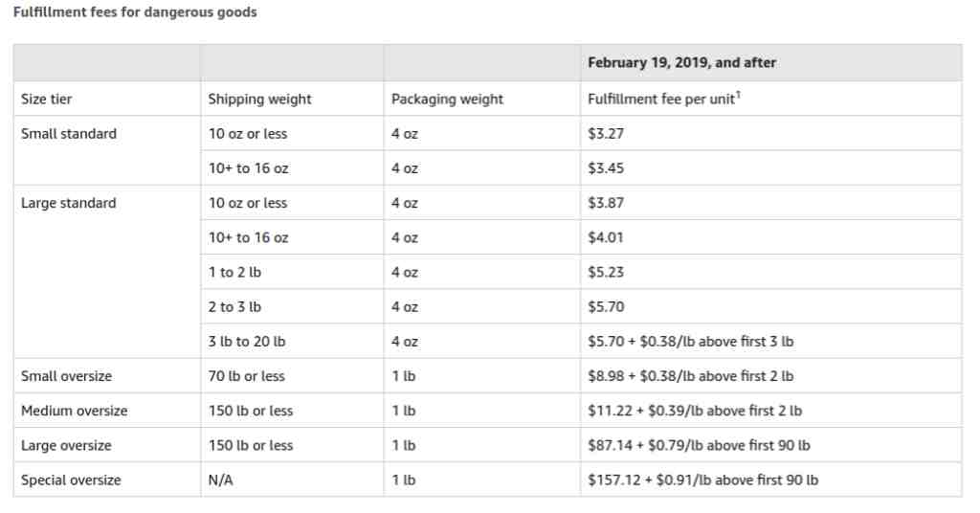Select the "N/A" shipping weight cell

(220, 480)
